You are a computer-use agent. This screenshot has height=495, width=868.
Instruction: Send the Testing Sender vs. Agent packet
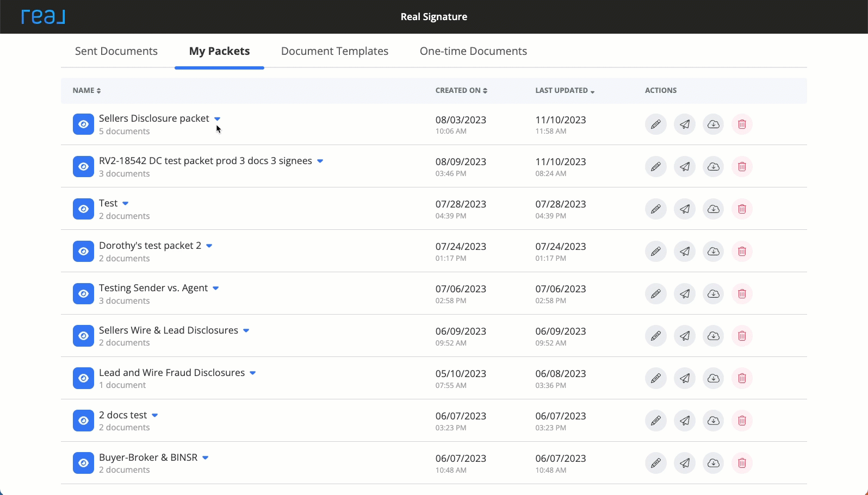point(685,294)
